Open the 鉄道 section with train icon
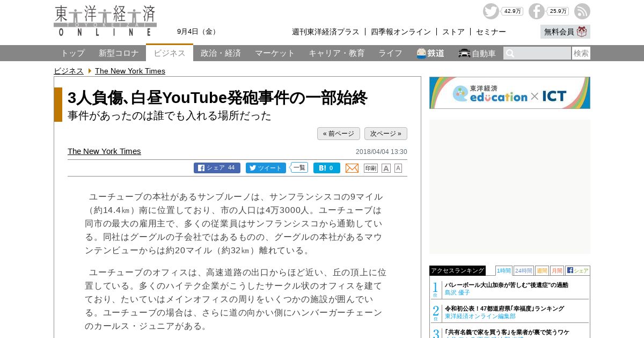The height and width of the screenshot is (338, 644). (x=430, y=53)
